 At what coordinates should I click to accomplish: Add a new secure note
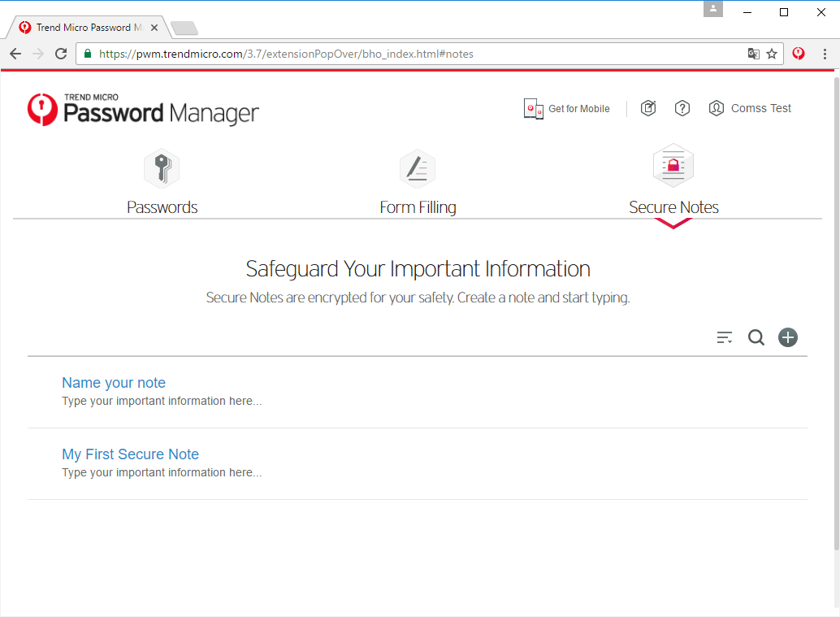point(787,337)
